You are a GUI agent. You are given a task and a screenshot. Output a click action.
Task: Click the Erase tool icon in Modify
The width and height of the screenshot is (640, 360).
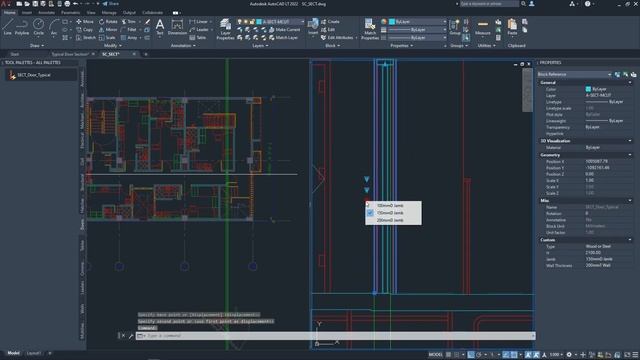147,21
